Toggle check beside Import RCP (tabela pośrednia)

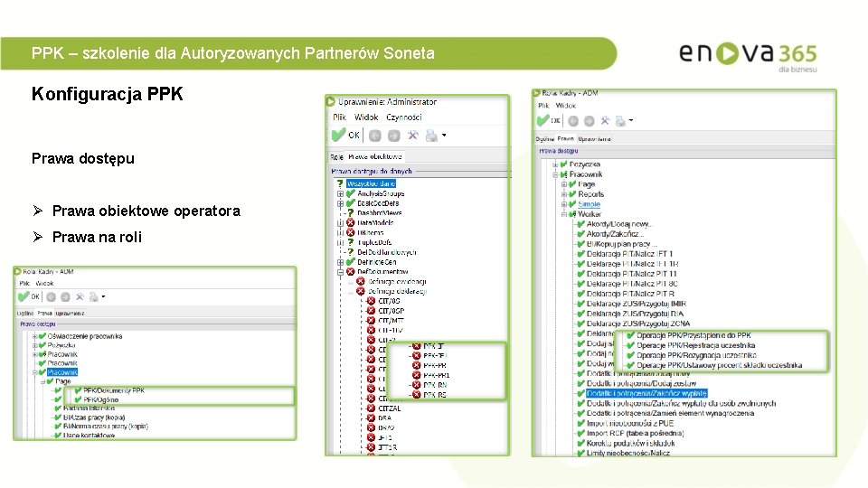(x=580, y=433)
